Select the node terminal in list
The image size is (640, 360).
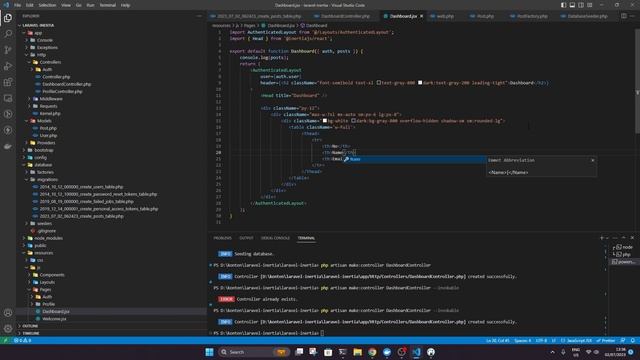click(x=624, y=247)
